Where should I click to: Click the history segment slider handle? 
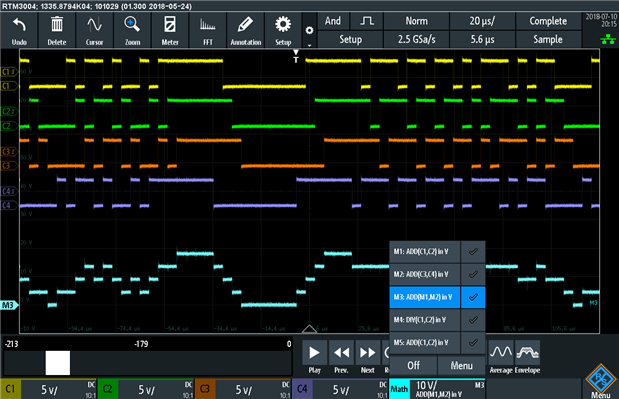tap(58, 363)
